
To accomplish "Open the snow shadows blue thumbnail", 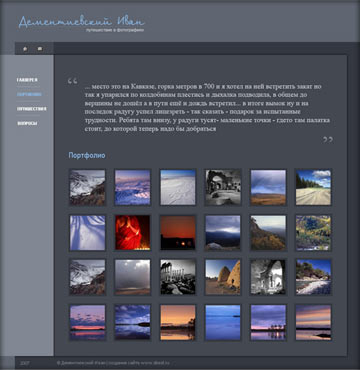I will pos(87,232).
